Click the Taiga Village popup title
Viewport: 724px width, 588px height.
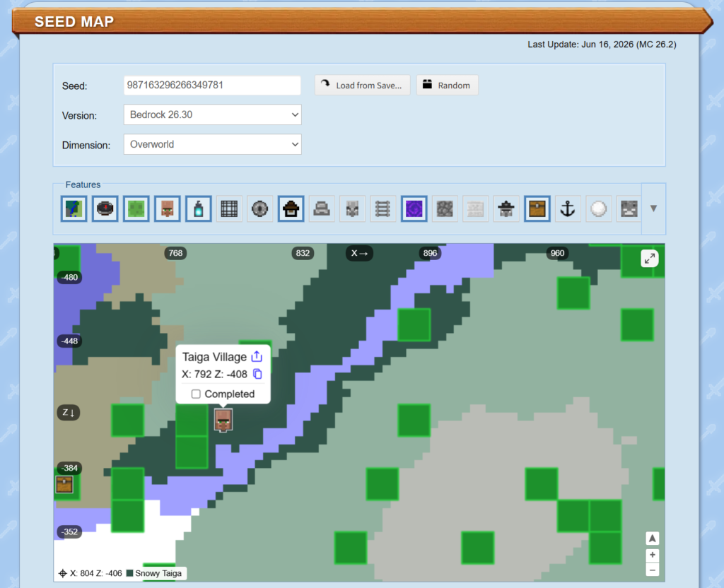(214, 357)
